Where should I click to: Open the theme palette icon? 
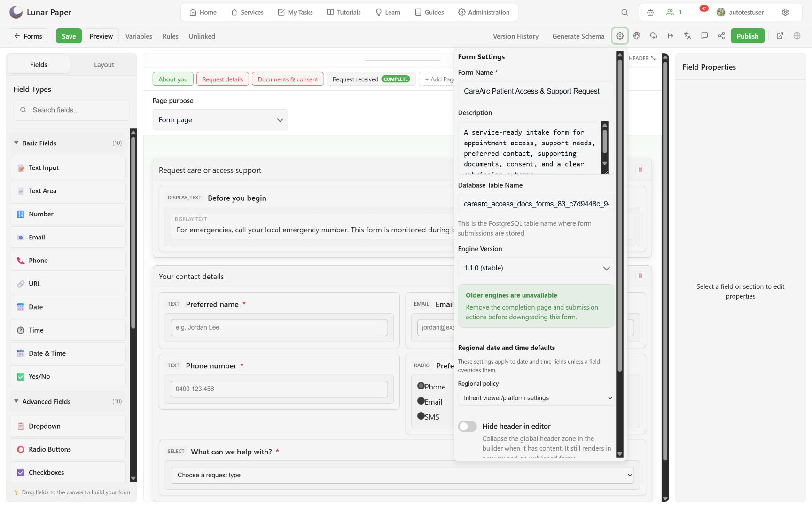pyautogui.click(x=637, y=36)
